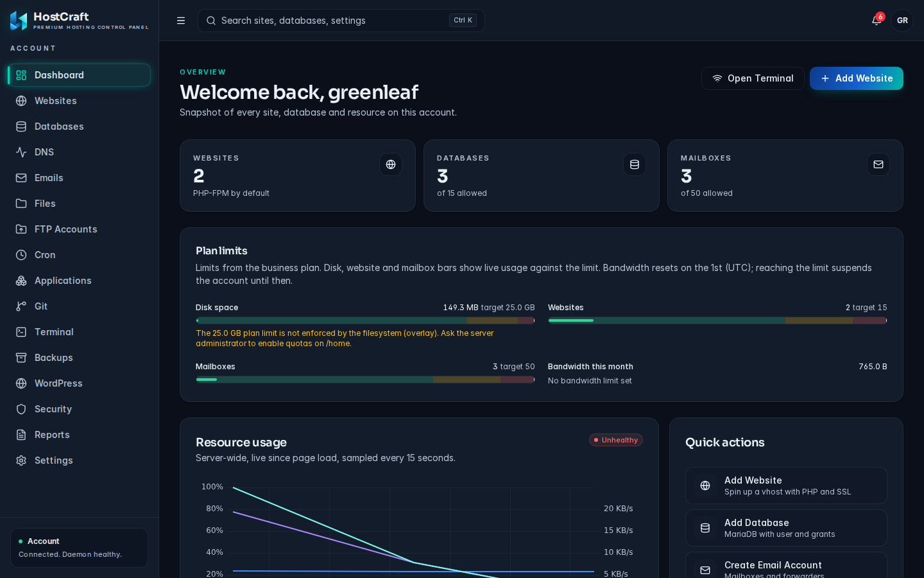The image size is (924, 578).
Task: Go to Websites in the sidebar
Action: (x=80, y=101)
